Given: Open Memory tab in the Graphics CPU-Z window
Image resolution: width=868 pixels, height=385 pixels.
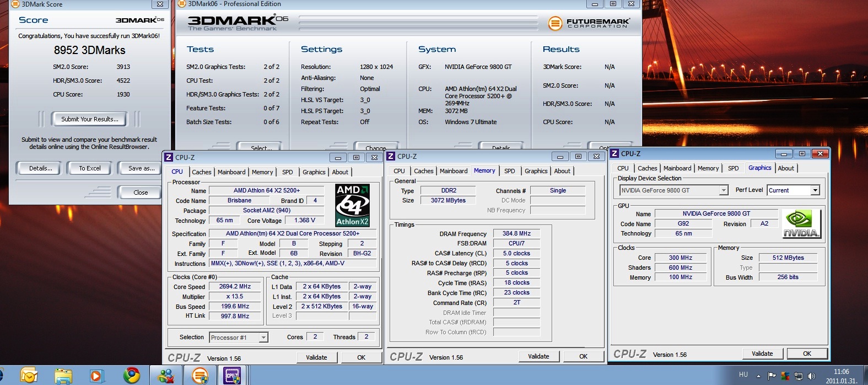Looking at the screenshot, I should (708, 168).
